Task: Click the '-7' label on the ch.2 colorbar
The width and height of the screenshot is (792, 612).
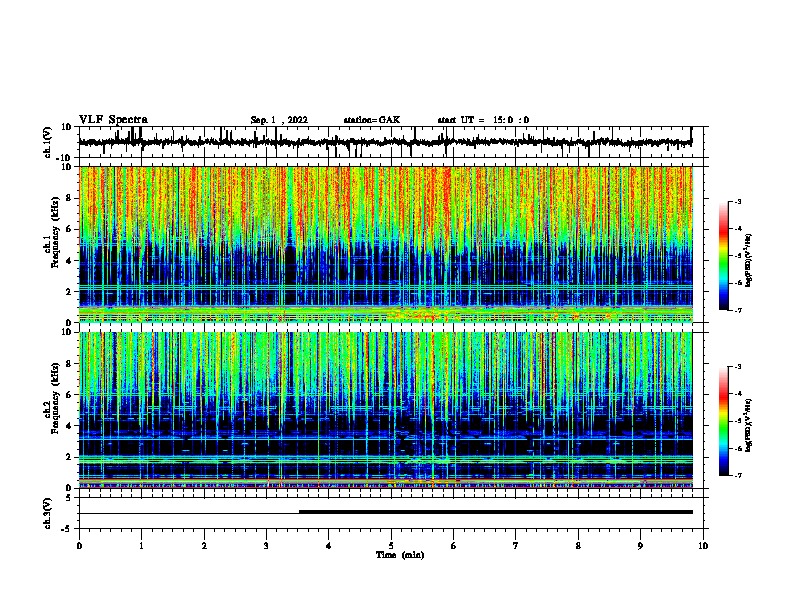Action: point(738,476)
